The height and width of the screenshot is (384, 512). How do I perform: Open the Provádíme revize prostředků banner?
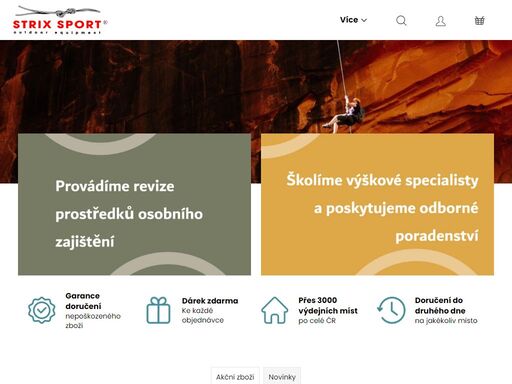tap(134, 204)
